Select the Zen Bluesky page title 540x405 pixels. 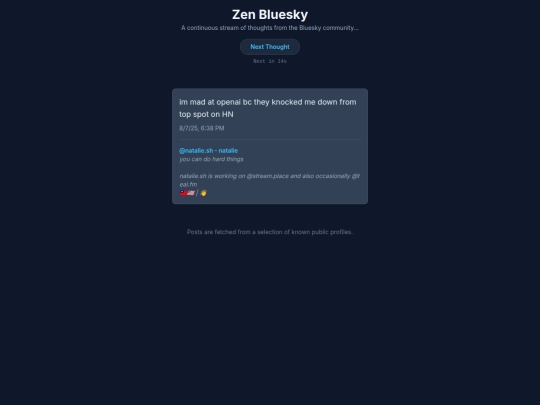coord(270,14)
